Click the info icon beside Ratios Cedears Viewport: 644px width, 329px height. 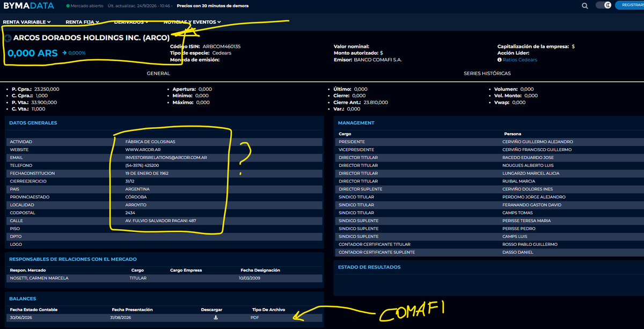500,60
